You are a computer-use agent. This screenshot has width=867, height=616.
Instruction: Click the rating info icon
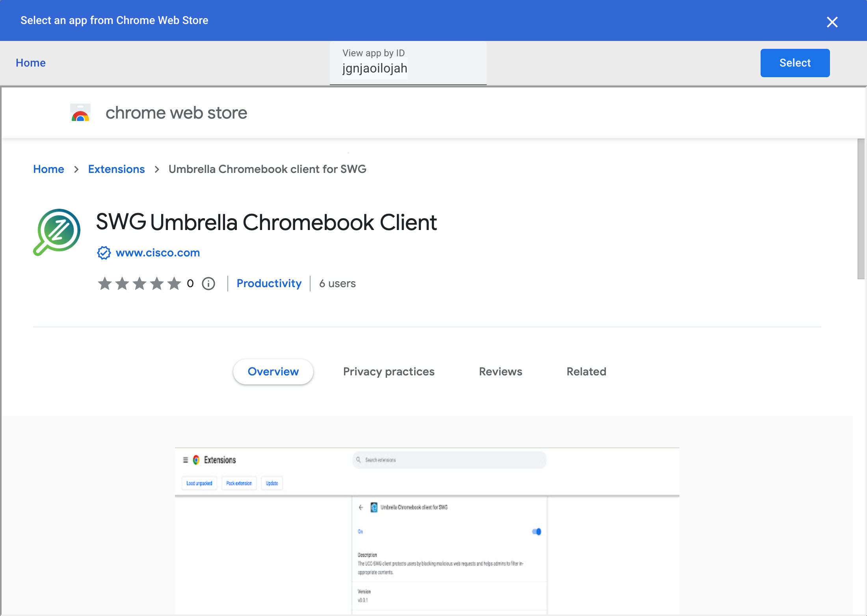(208, 284)
